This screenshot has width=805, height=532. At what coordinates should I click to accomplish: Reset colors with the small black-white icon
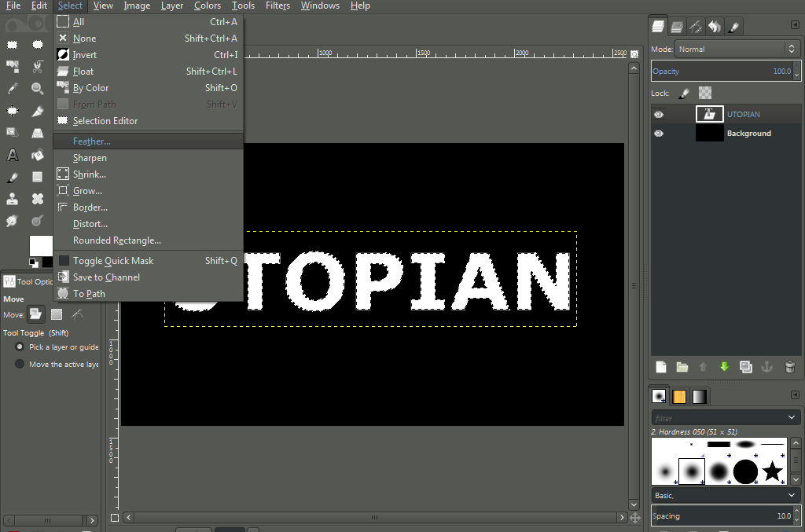[33, 262]
